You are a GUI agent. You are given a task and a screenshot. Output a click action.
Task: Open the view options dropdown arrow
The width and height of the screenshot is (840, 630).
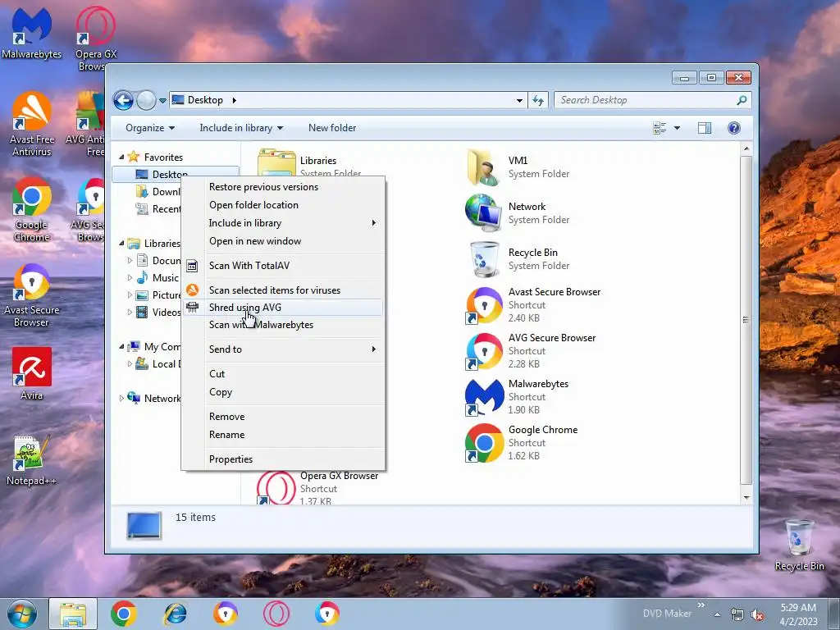[677, 128]
